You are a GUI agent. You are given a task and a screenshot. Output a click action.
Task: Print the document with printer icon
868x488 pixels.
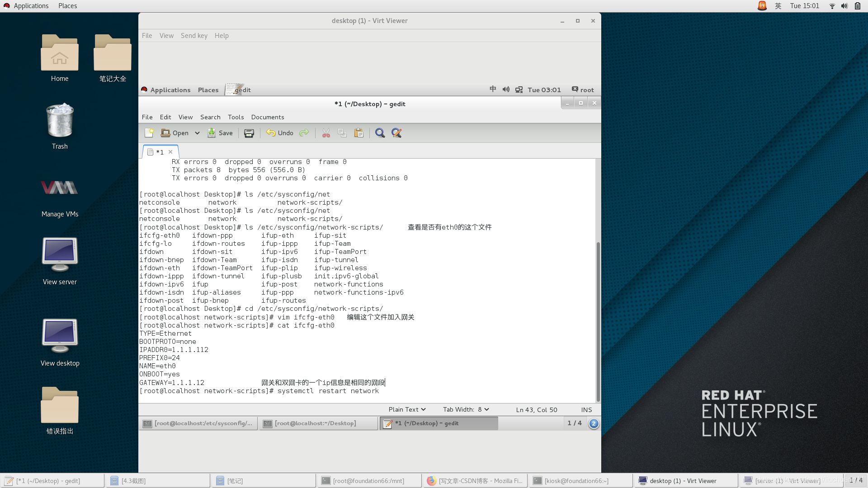[x=249, y=133]
